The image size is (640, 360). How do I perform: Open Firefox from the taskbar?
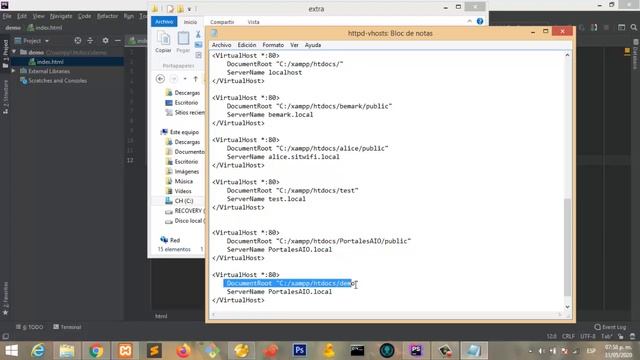pyautogui.click(x=183, y=351)
